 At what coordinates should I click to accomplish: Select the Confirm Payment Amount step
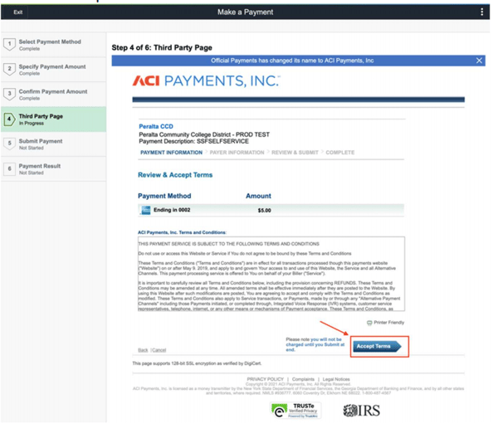coord(53,95)
